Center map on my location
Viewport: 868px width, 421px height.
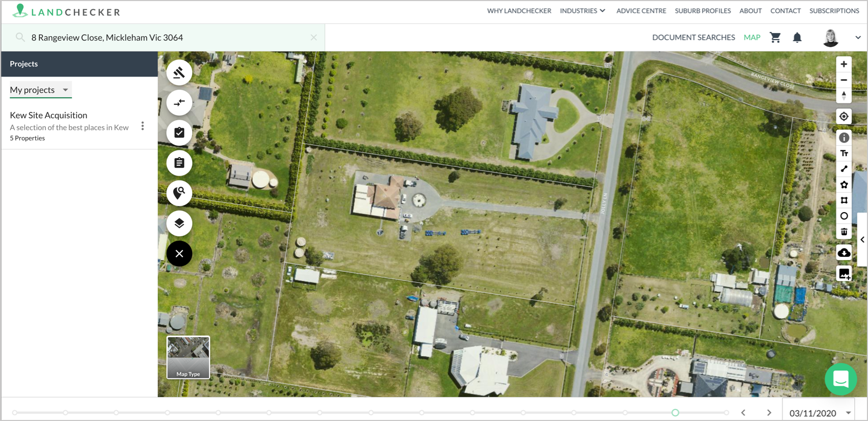point(844,117)
